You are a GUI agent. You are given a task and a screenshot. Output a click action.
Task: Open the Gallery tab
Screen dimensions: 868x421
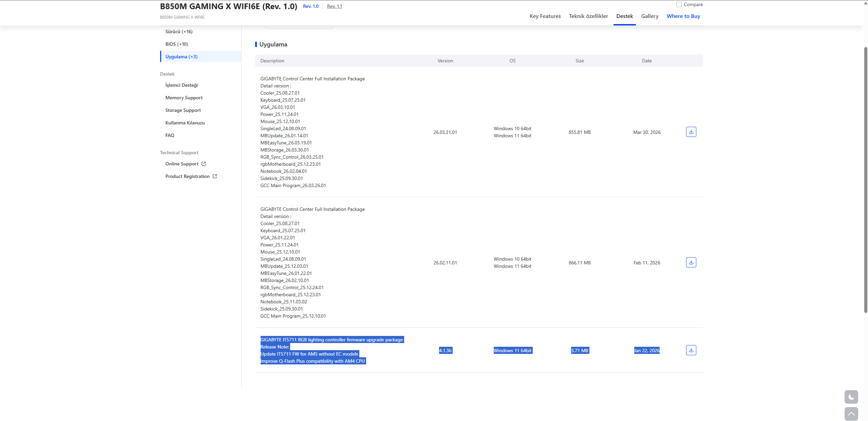650,16
